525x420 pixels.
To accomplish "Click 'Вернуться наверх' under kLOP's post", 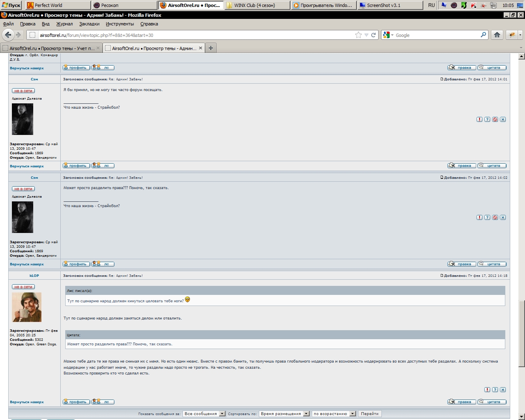I will coord(27,402).
